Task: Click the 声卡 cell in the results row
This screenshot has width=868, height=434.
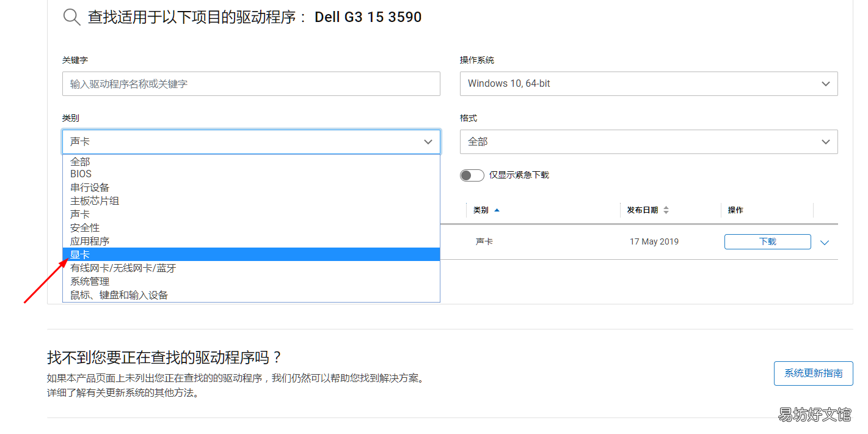Action: (484, 241)
